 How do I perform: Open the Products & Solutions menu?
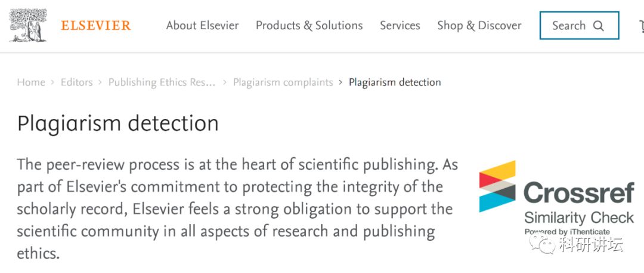coord(309,26)
